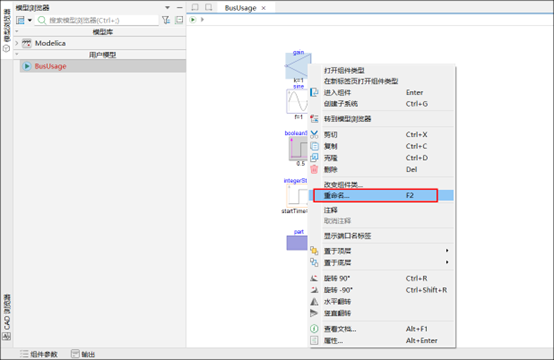Click the filter icon beside the search box

coord(166,20)
